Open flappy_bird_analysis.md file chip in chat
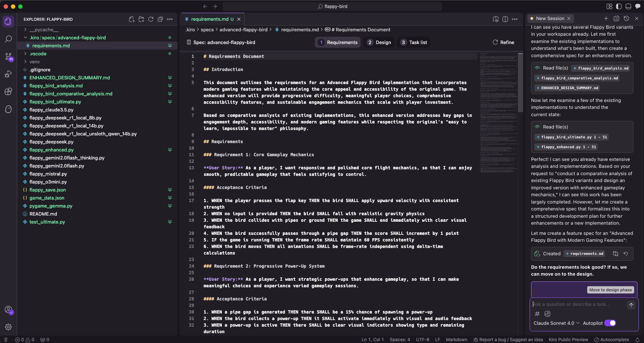The height and width of the screenshot is (343, 644). (x=601, y=68)
